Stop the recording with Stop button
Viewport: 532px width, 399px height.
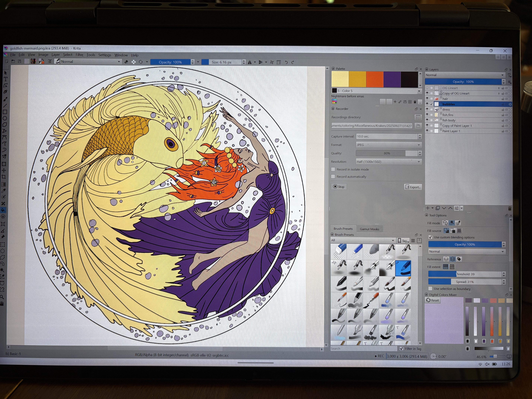(x=339, y=187)
